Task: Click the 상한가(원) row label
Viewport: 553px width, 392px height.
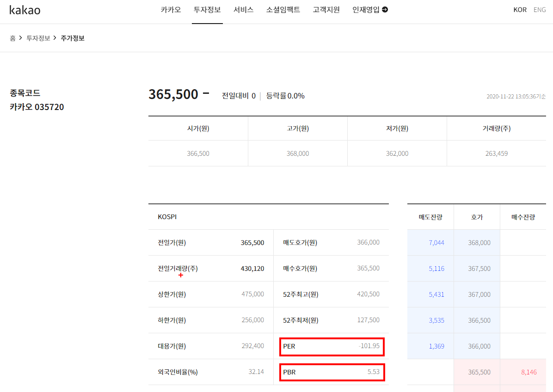Action: tap(172, 294)
